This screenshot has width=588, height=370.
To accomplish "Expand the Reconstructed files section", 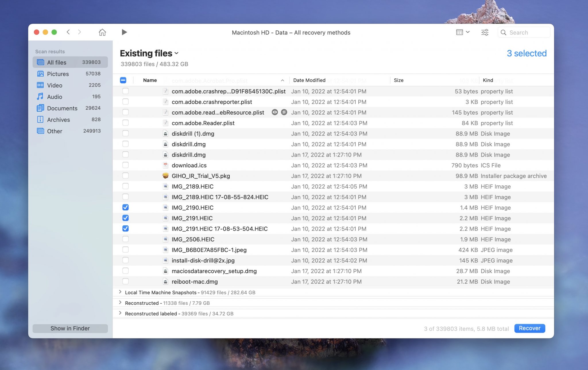I will click(x=120, y=303).
